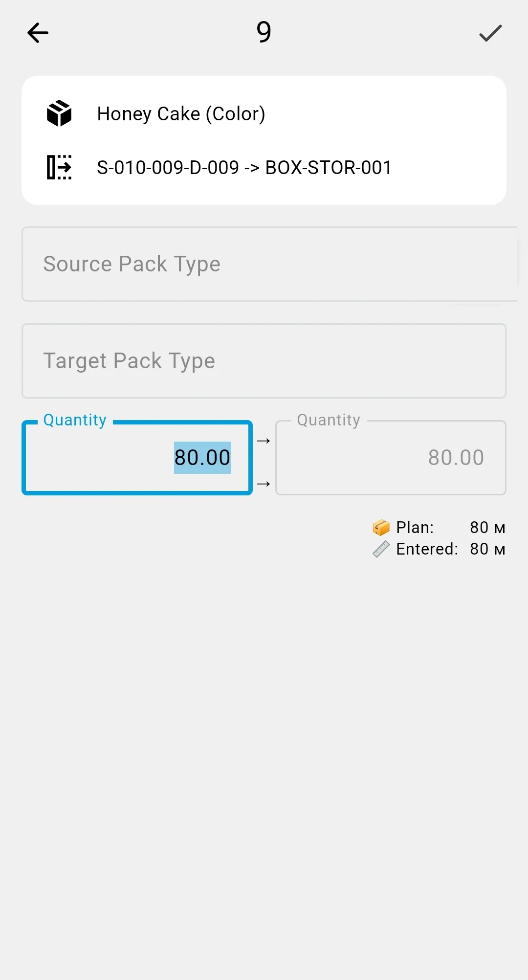Tap the location transfer icon

point(59,167)
